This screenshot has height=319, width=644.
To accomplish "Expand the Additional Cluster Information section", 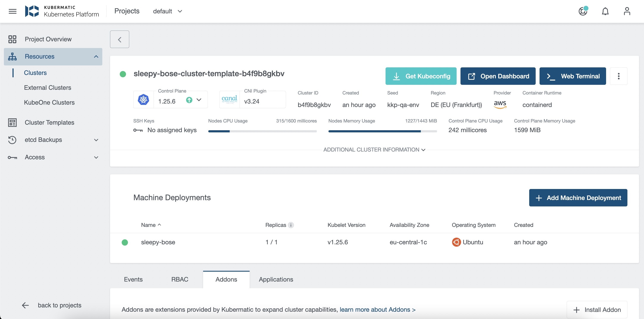I will pos(374,149).
